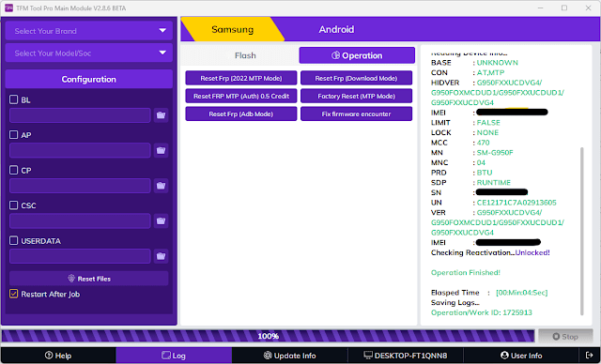Click the log panel vertical scrollbar

582,231
